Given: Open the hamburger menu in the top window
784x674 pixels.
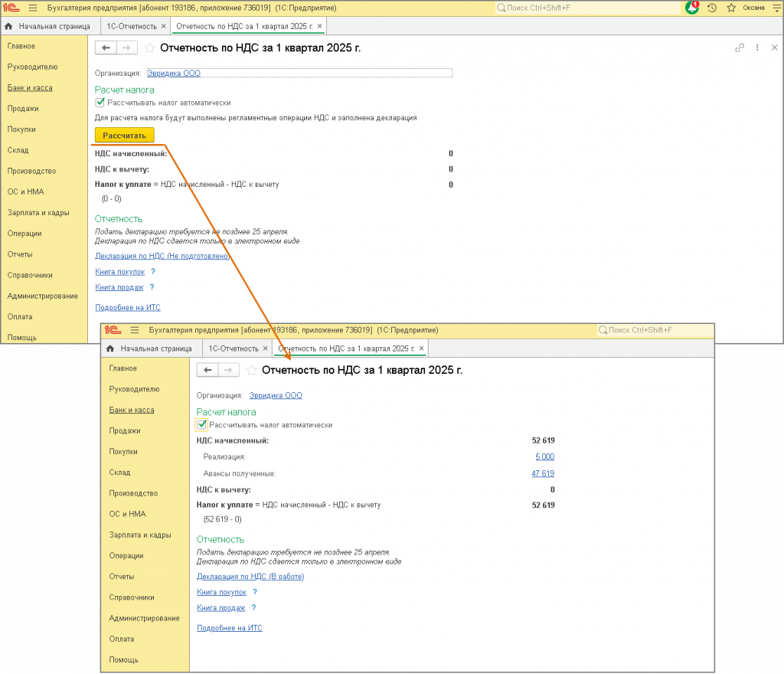Looking at the screenshot, I should (x=33, y=8).
